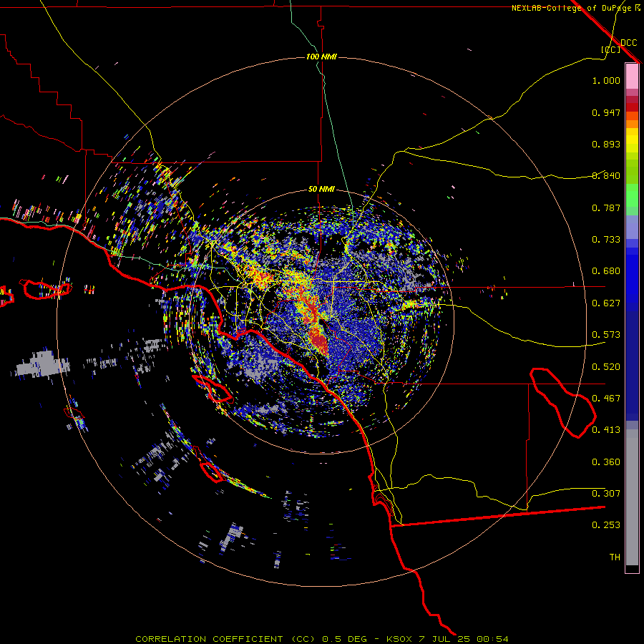Pick the dark navy segment of the color bar

pyautogui.click(x=632, y=366)
